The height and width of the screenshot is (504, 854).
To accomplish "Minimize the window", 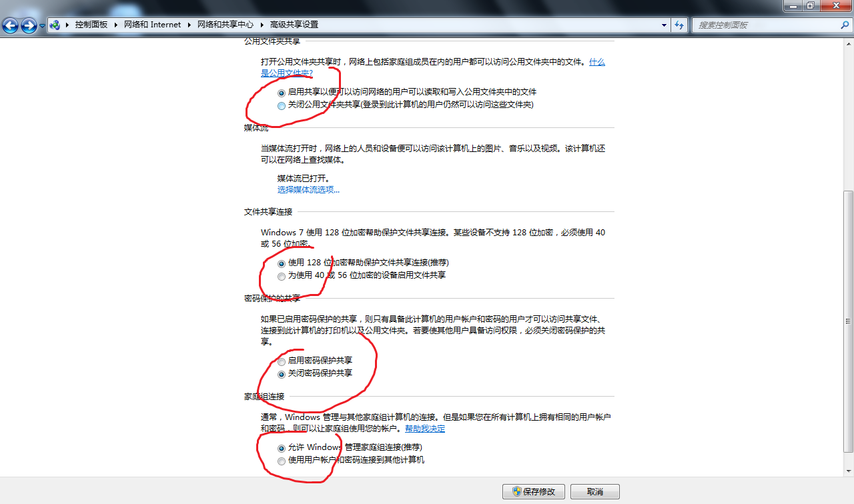I will tap(793, 5).
